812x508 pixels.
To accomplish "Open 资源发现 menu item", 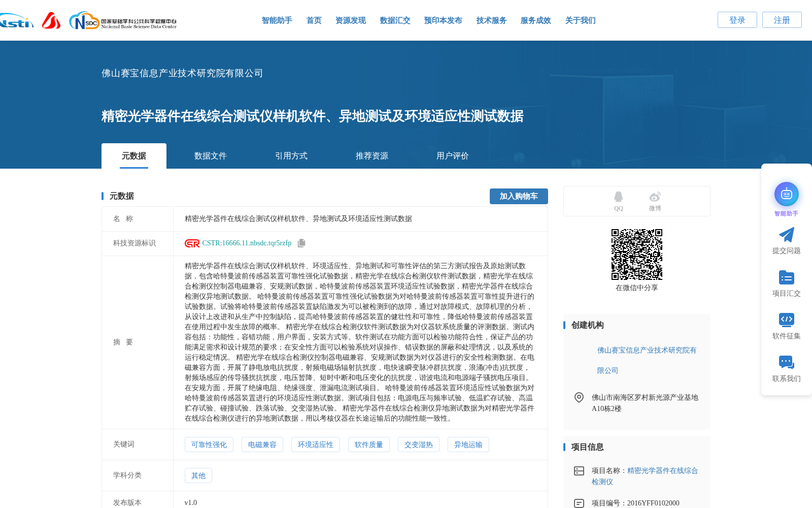I will click(x=351, y=20).
